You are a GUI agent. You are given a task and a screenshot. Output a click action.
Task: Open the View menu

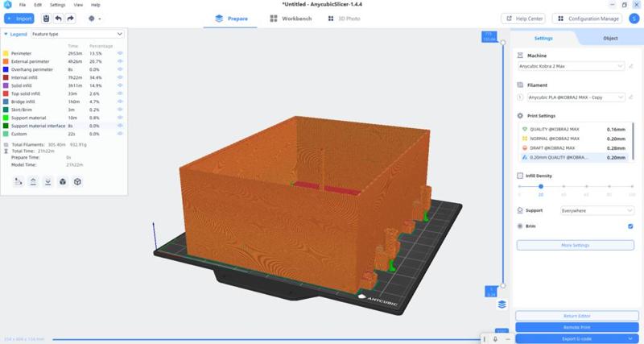[78, 5]
